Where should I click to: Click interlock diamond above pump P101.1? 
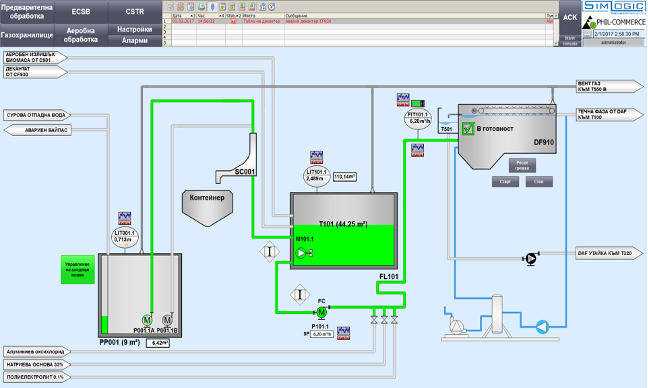(x=300, y=295)
